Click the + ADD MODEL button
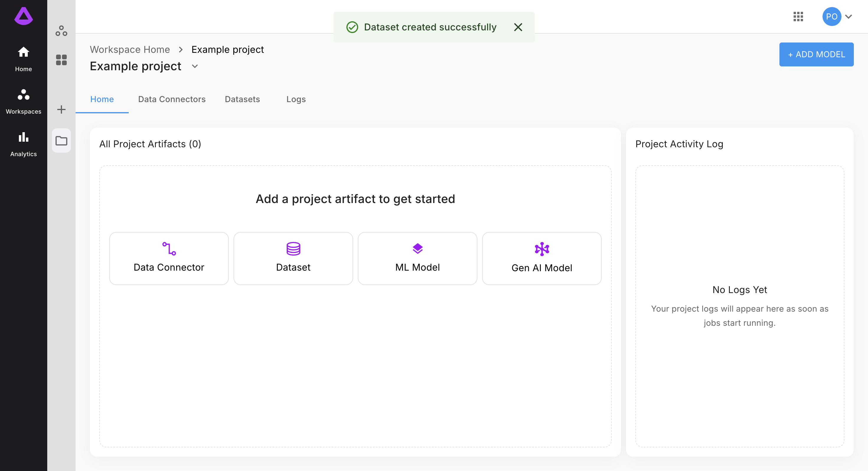Viewport: 868px width, 471px height. pos(816,54)
